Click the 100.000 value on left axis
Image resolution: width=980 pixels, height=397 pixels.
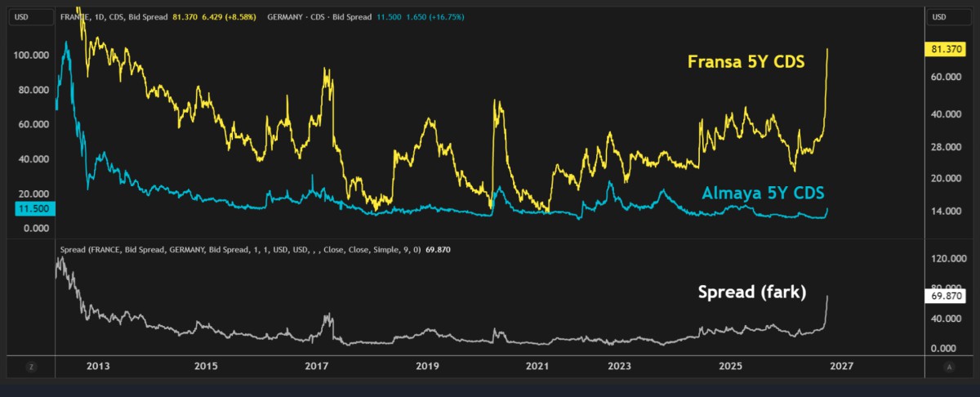point(33,55)
